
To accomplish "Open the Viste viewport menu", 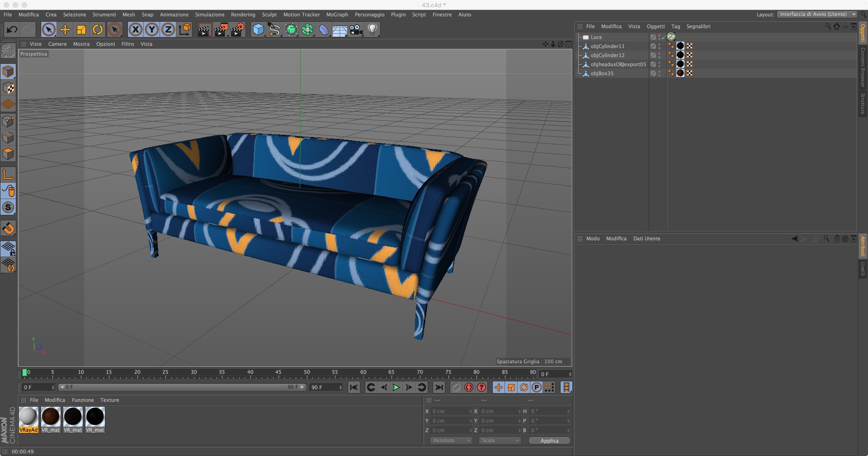I will click(x=36, y=44).
